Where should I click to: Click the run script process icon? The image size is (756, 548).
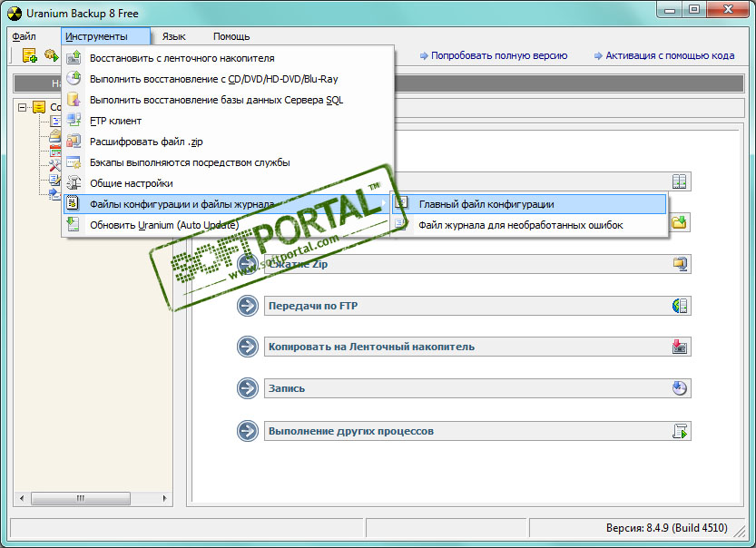(x=680, y=431)
